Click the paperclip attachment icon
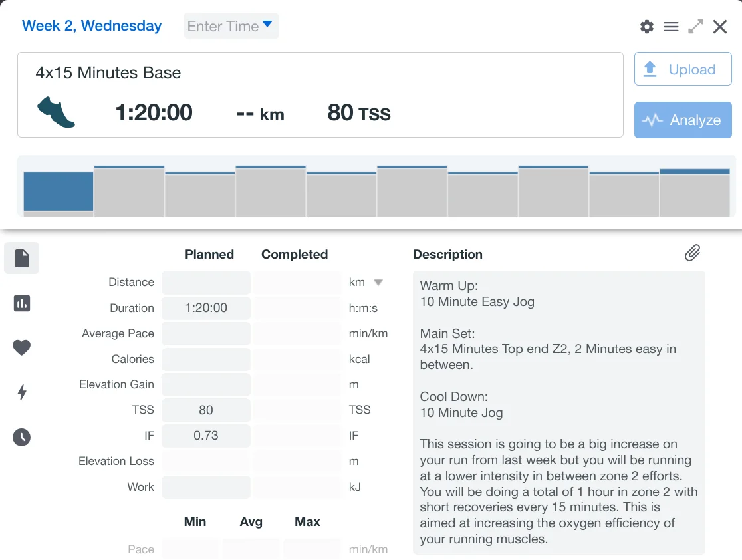The height and width of the screenshot is (560, 742). [x=692, y=253]
